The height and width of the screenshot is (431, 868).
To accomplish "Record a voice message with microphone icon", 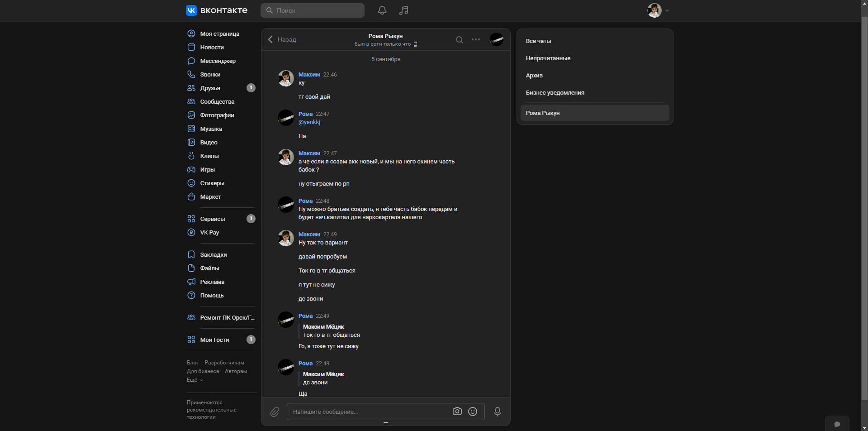I will pos(497,412).
